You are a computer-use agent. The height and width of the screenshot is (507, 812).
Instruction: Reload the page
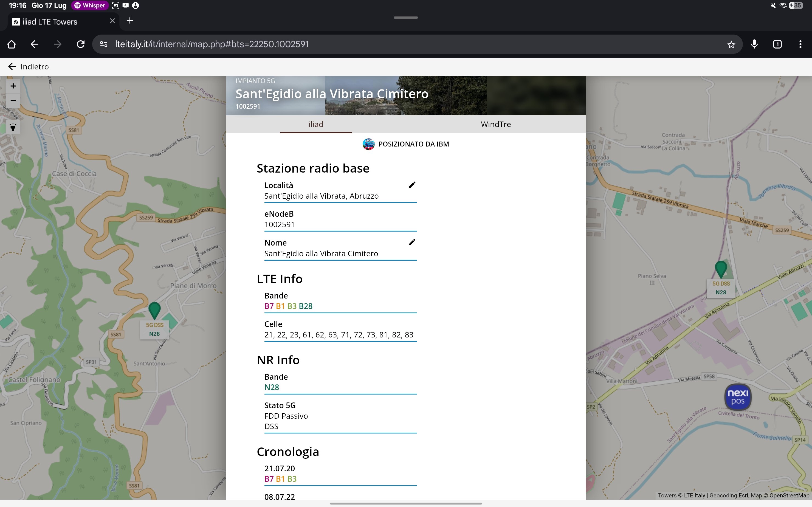[x=80, y=44]
